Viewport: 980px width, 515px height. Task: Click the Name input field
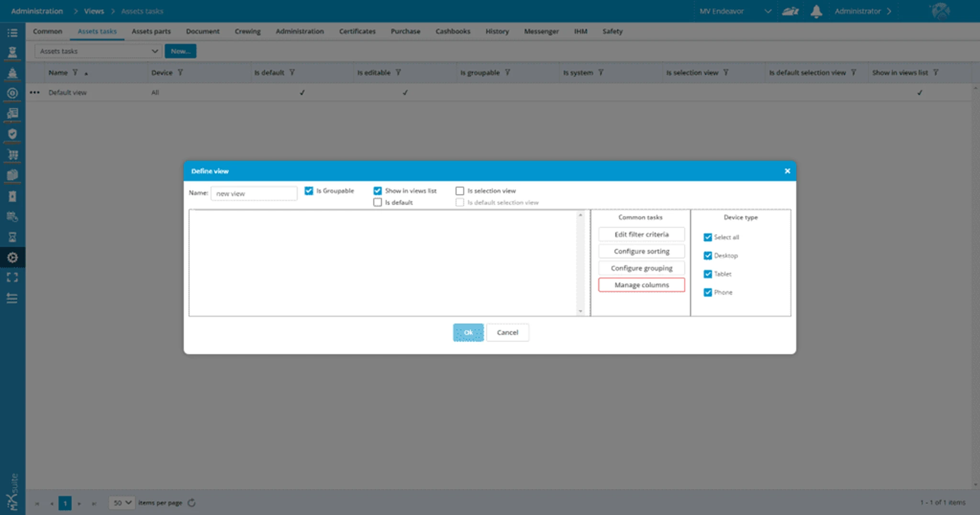tap(254, 194)
